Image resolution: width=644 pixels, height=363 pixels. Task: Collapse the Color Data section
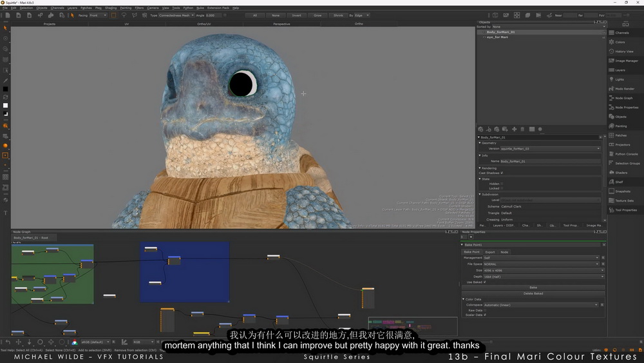tap(463, 299)
